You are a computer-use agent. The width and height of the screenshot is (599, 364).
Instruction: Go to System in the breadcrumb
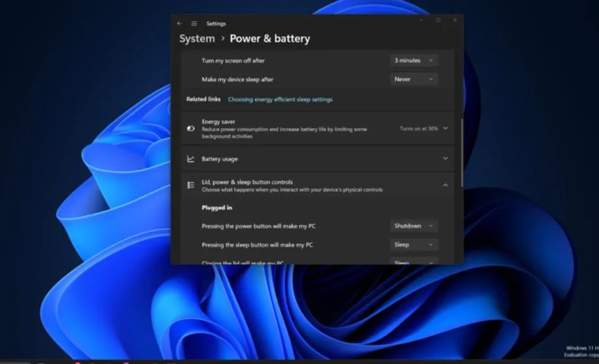(x=197, y=39)
